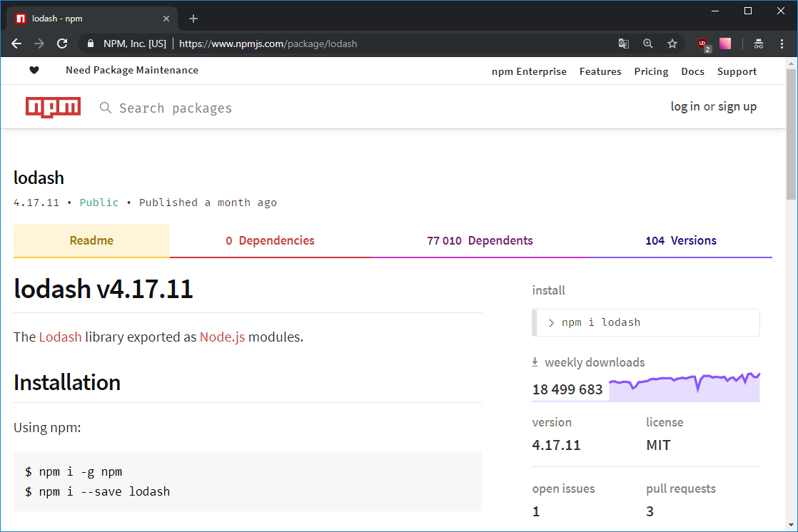Image resolution: width=798 pixels, height=532 pixels.
Task: Click the incognito profile icon
Action: pos(758,44)
